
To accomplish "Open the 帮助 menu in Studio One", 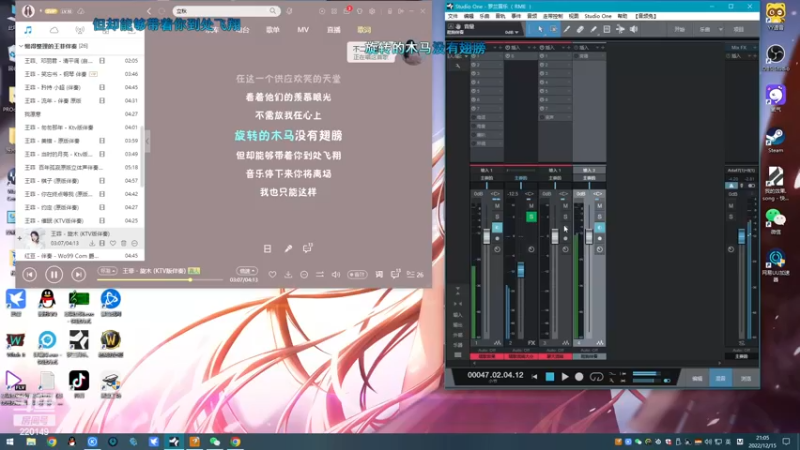I will coord(622,16).
